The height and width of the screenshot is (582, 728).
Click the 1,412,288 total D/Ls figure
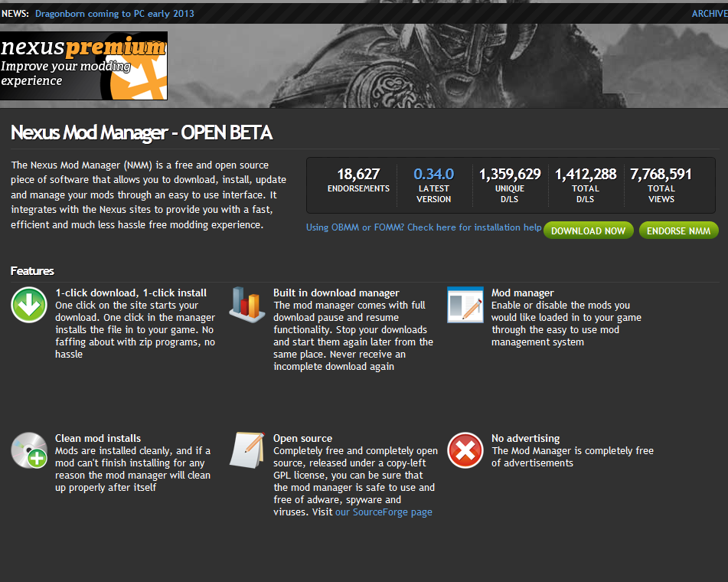586,174
